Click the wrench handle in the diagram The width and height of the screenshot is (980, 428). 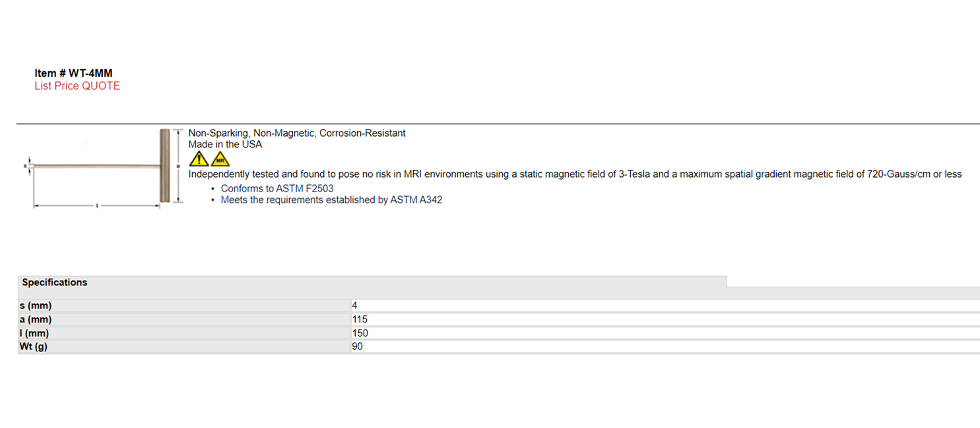click(x=164, y=166)
